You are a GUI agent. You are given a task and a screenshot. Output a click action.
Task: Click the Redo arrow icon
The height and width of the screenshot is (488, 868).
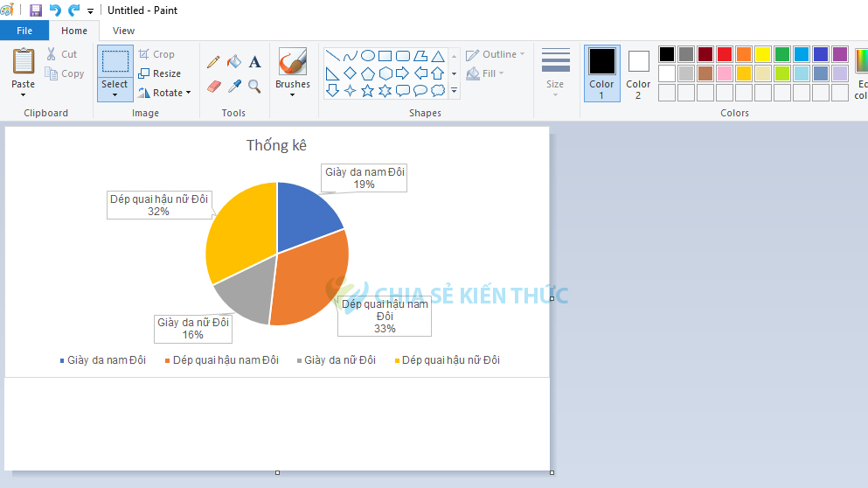click(x=73, y=10)
